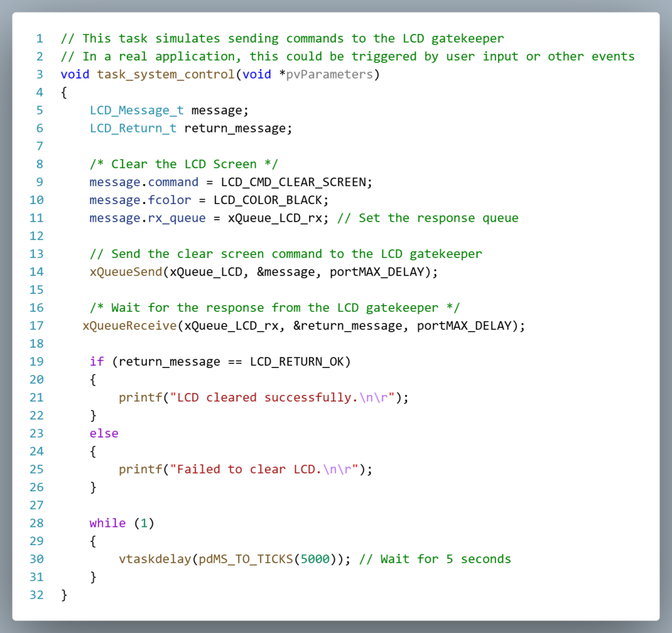Click the task_system_control function name
Image resolution: width=672 pixels, height=633 pixels.
pos(165,74)
